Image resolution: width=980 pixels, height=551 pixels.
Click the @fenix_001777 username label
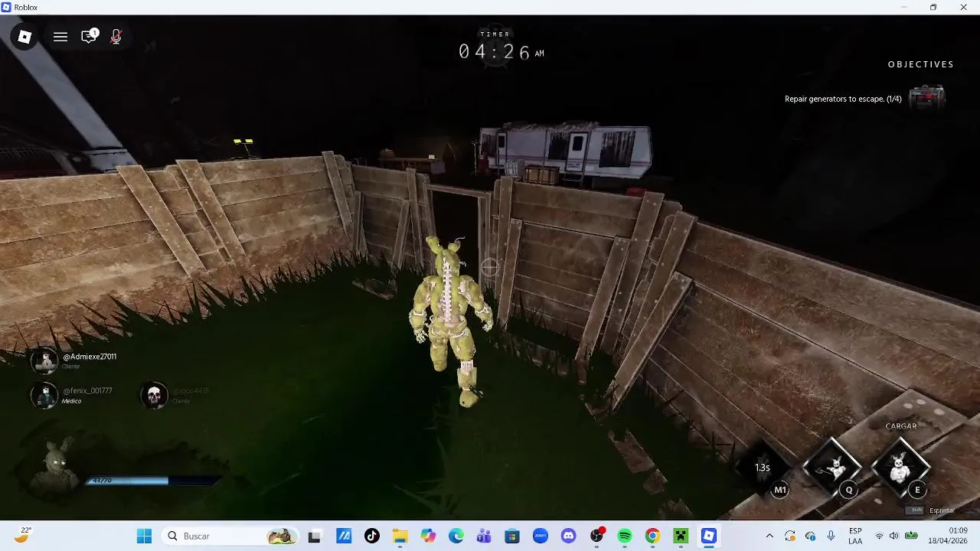click(87, 391)
